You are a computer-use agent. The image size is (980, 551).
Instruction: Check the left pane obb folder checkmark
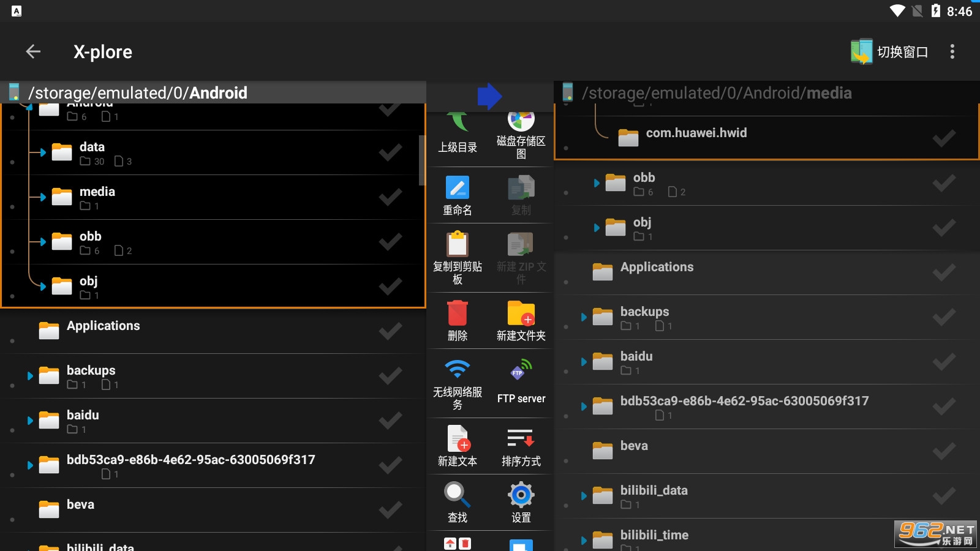(390, 242)
